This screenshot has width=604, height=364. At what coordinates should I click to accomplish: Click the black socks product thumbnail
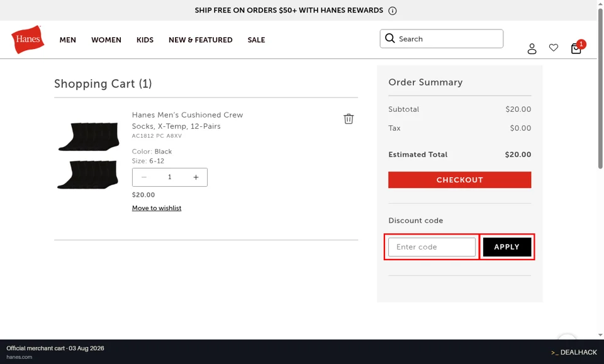pyautogui.click(x=88, y=155)
